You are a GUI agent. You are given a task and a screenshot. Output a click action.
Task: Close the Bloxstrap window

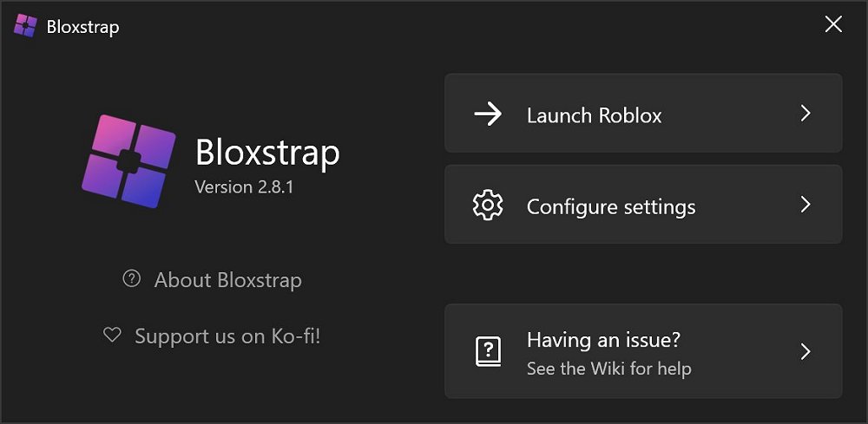tap(833, 24)
